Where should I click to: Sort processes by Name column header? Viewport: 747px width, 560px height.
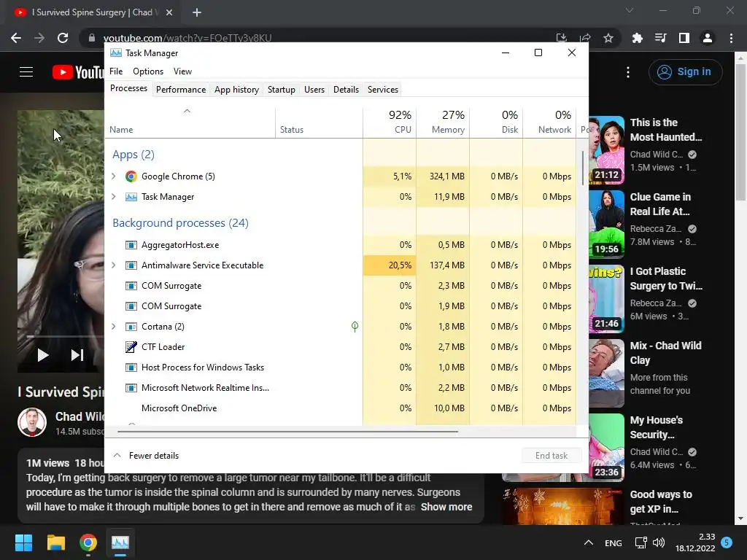190,122
